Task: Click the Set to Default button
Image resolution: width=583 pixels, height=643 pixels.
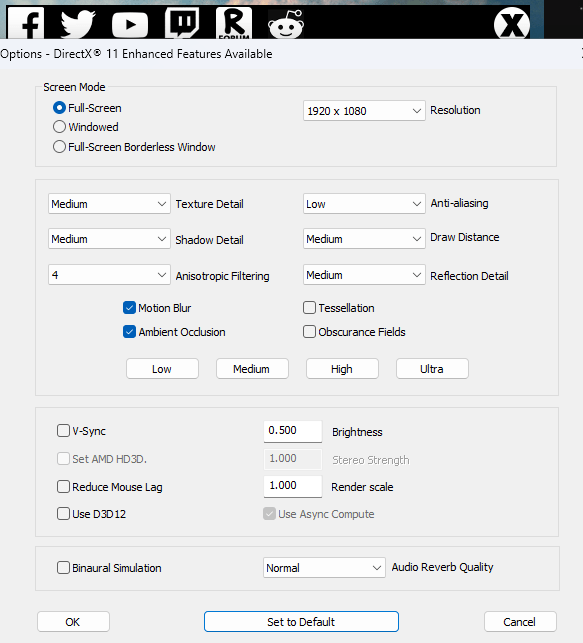Action: [x=301, y=622]
